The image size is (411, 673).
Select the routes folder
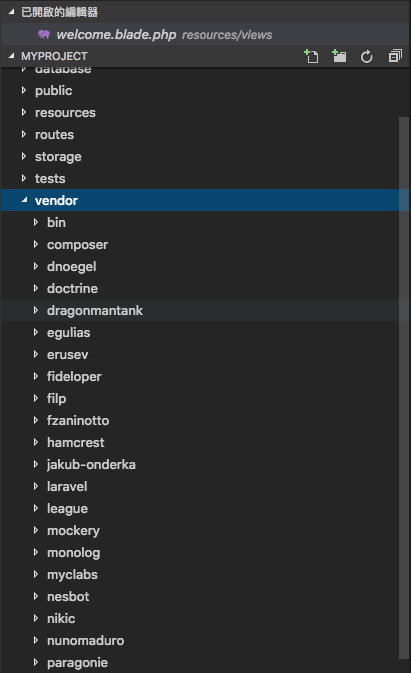(204, 134)
